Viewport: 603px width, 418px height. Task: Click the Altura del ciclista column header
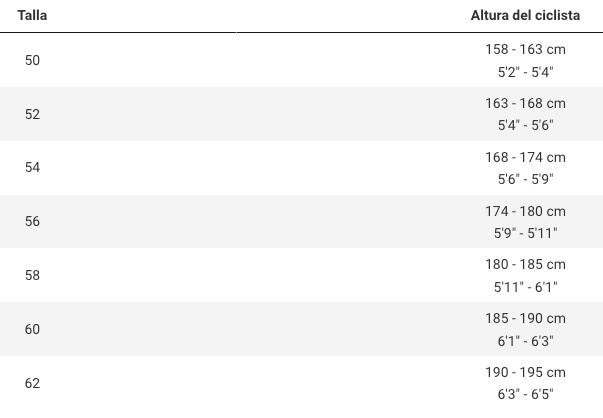point(525,16)
